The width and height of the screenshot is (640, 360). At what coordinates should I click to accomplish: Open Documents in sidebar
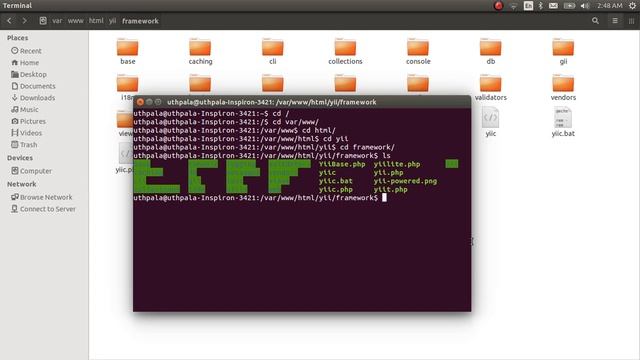tap(33, 86)
